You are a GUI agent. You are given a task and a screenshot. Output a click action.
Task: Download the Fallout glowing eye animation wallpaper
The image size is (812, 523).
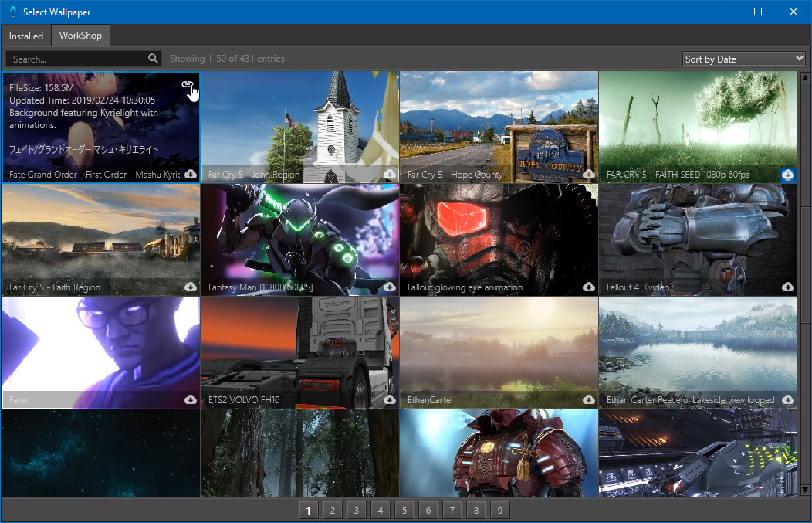tap(589, 287)
